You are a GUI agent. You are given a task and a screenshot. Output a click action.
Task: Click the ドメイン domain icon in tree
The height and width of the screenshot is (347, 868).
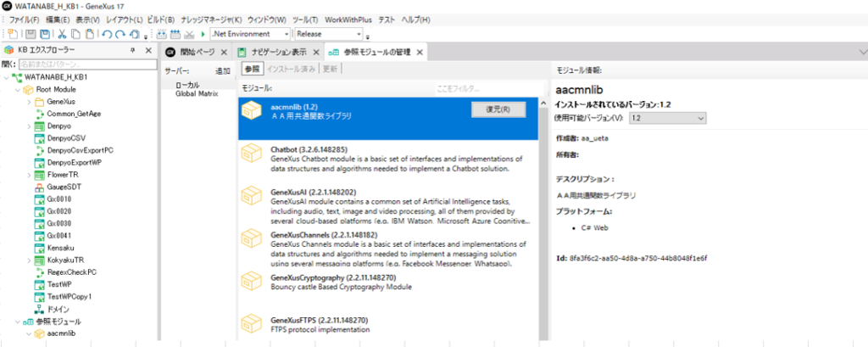(39, 309)
